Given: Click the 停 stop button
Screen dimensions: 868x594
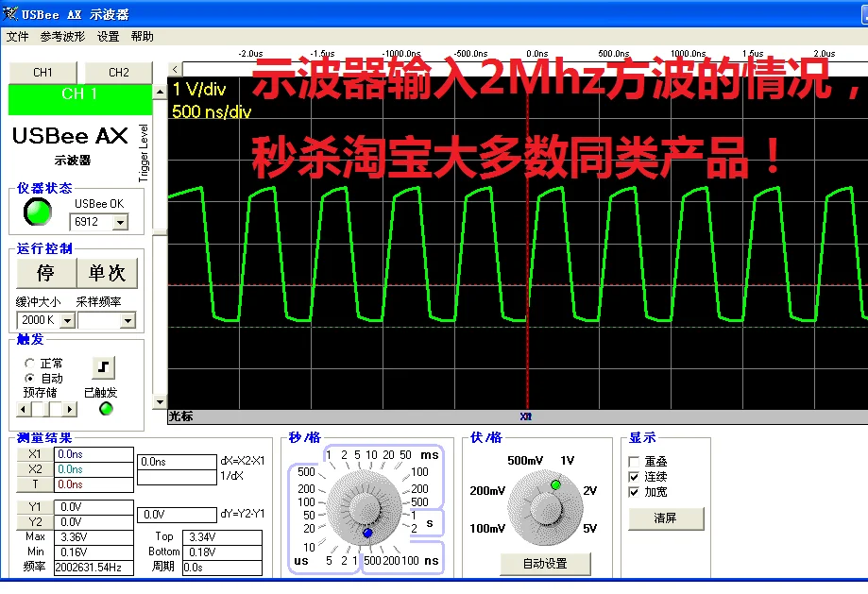Looking at the screenshot, I should point(46,273).
